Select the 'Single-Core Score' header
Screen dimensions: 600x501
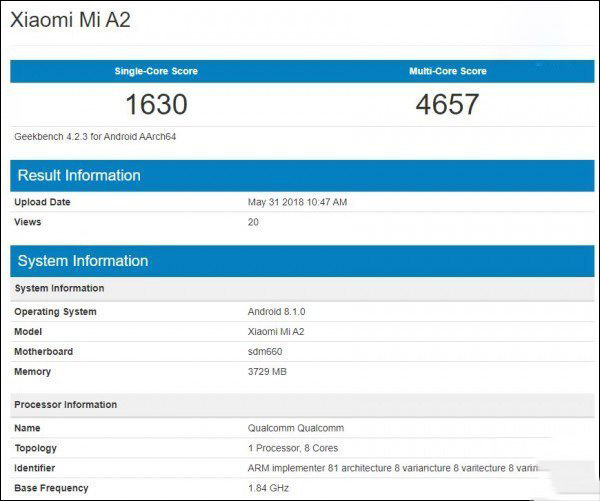(156, 71)
